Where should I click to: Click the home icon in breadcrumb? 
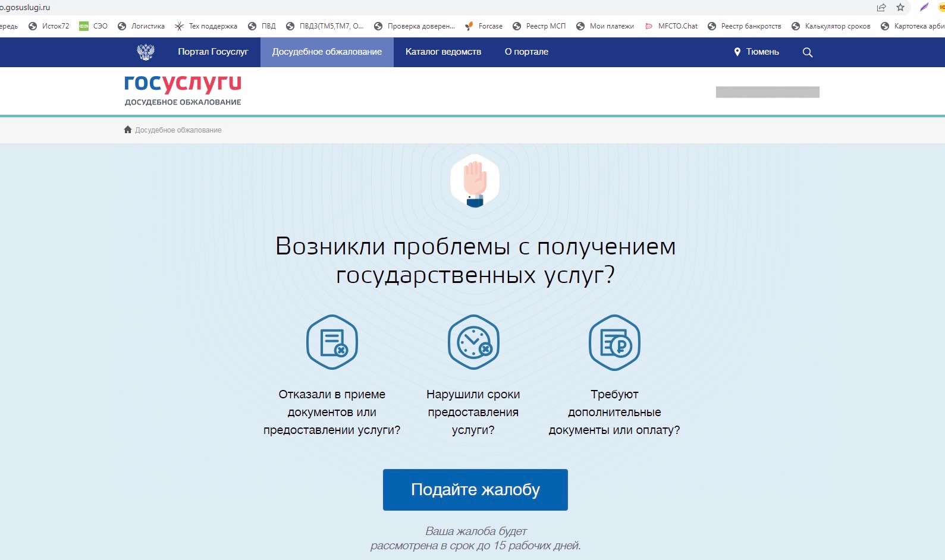point(127,130)
